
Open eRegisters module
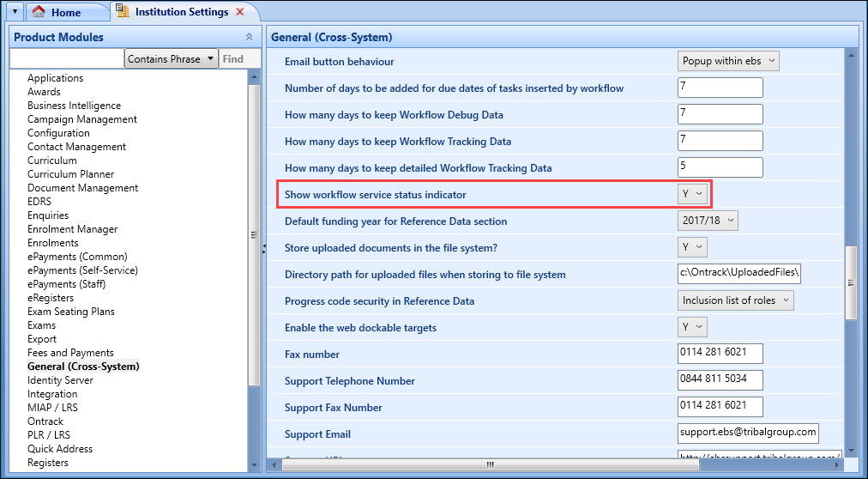(x=51, y=298)
